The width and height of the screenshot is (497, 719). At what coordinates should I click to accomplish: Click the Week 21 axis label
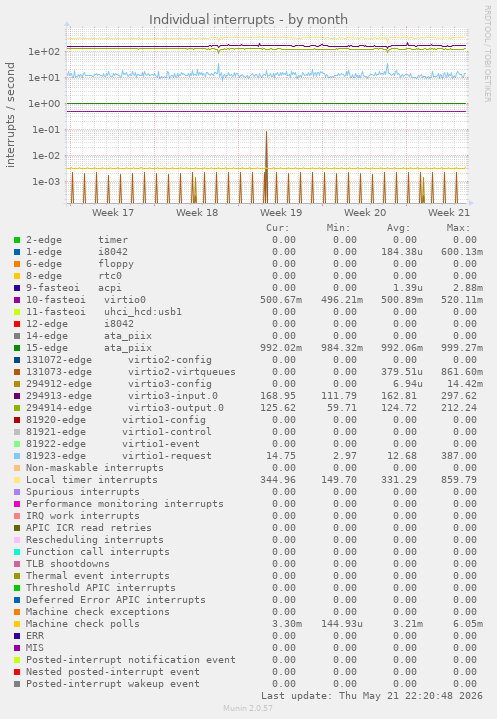[x=449, y=213]
